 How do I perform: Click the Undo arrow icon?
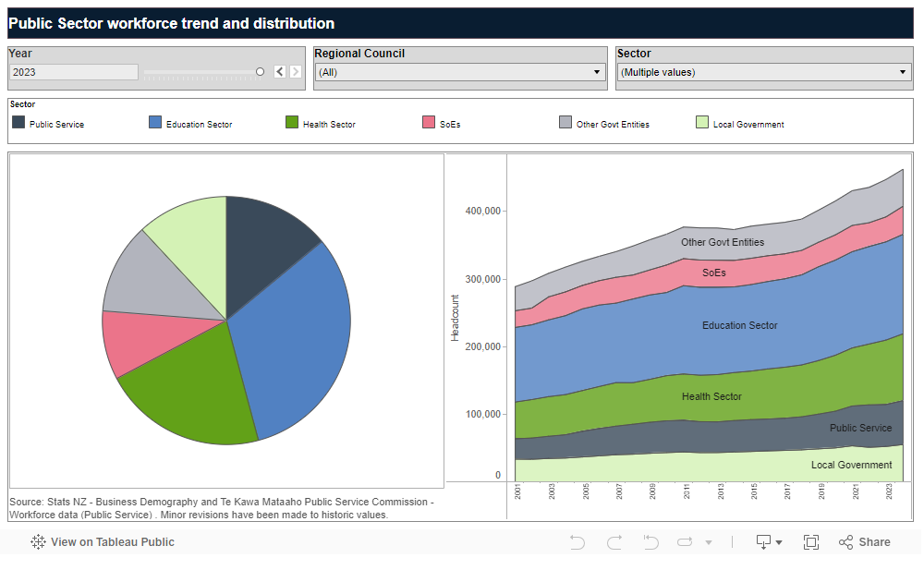577,541
